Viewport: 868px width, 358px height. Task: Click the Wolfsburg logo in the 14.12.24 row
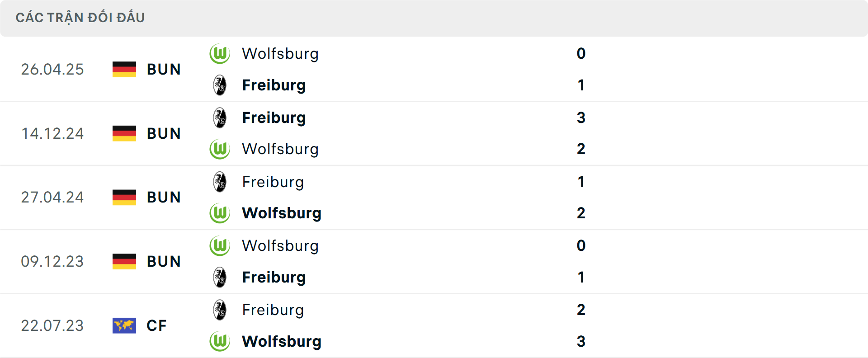[x=220, y=149]
